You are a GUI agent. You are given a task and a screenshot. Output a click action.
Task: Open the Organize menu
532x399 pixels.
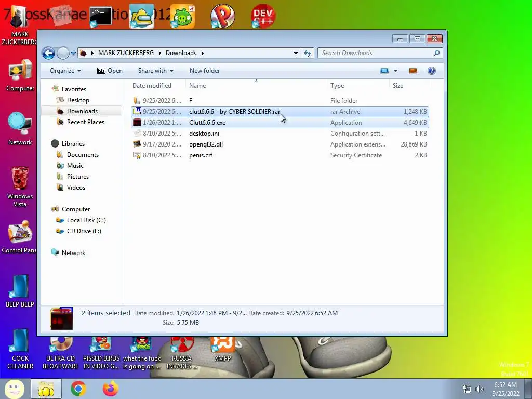(65, 71)
